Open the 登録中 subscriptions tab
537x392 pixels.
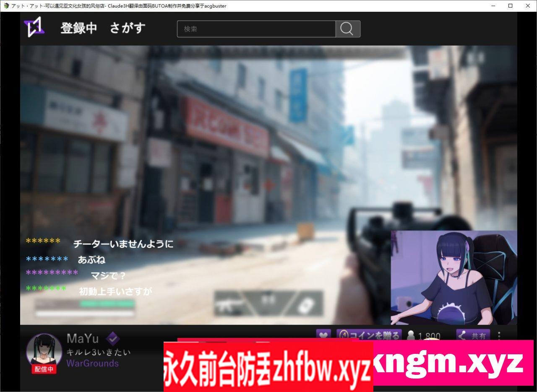[78, 28]
